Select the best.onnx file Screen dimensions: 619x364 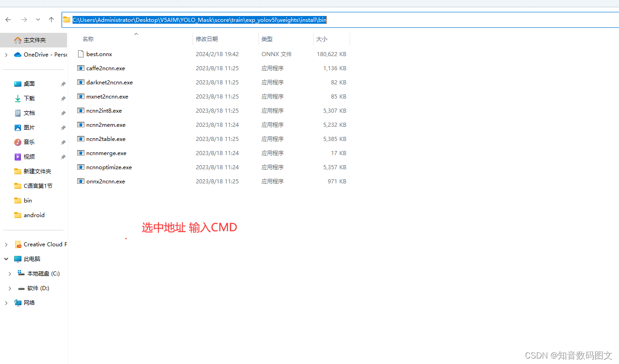tap(99, 54)
